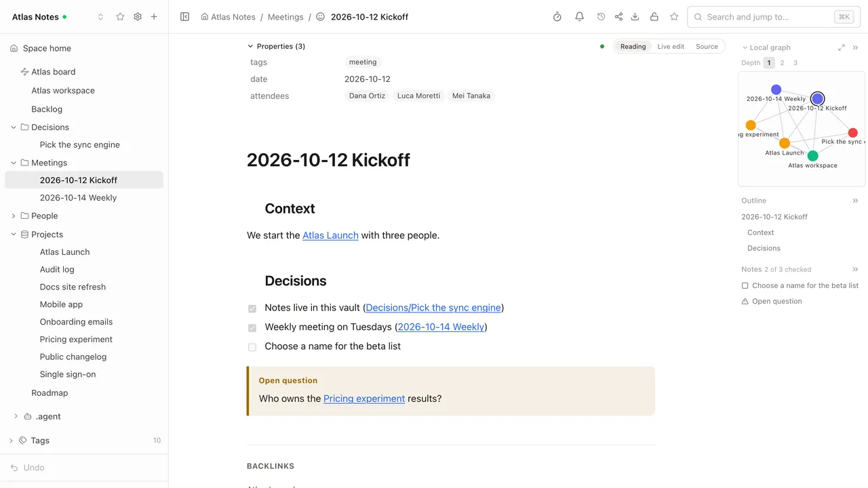
Task: Open notifications bell icon
Action: (x=580, y=17)
